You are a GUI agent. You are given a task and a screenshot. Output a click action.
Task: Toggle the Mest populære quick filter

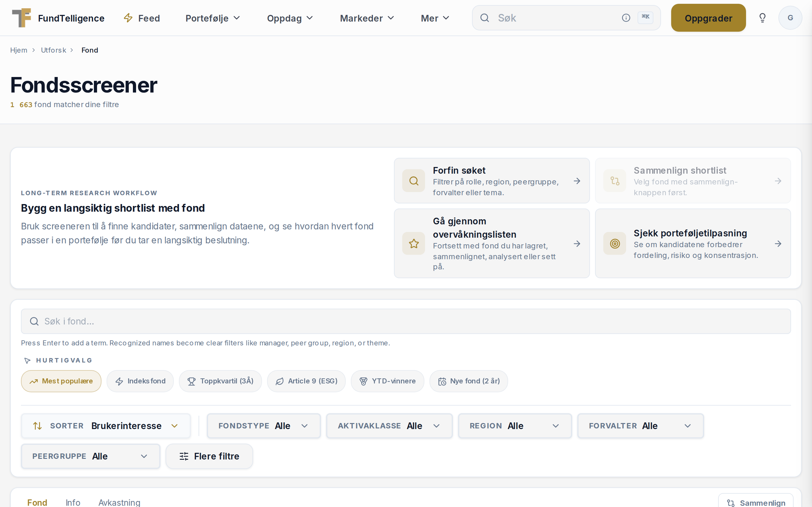[61, 381]
